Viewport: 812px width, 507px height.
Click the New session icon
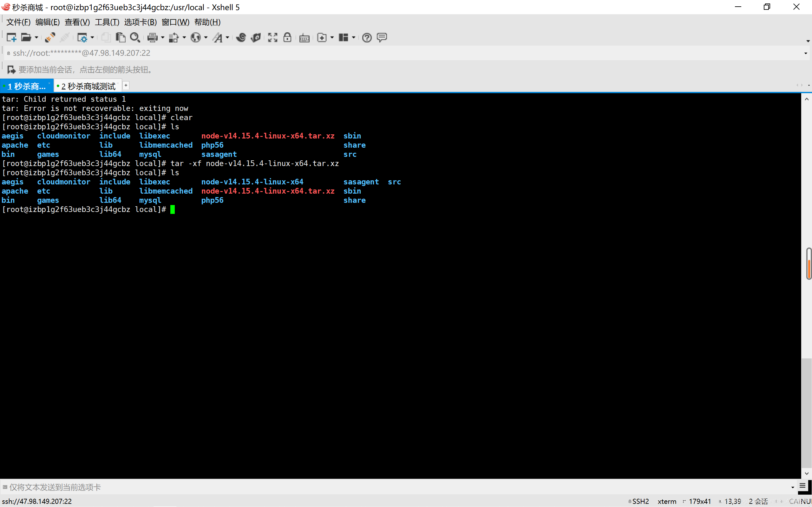click(11, 37)
